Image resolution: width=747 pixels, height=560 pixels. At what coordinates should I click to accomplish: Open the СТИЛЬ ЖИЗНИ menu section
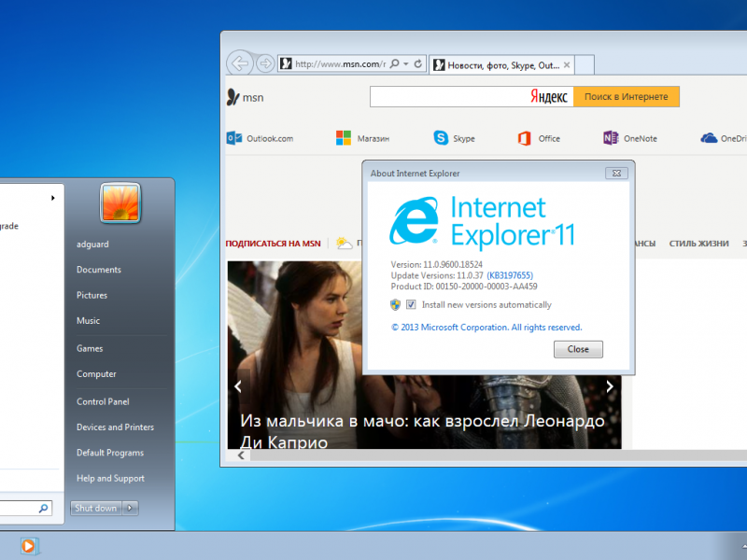point(698,244)
